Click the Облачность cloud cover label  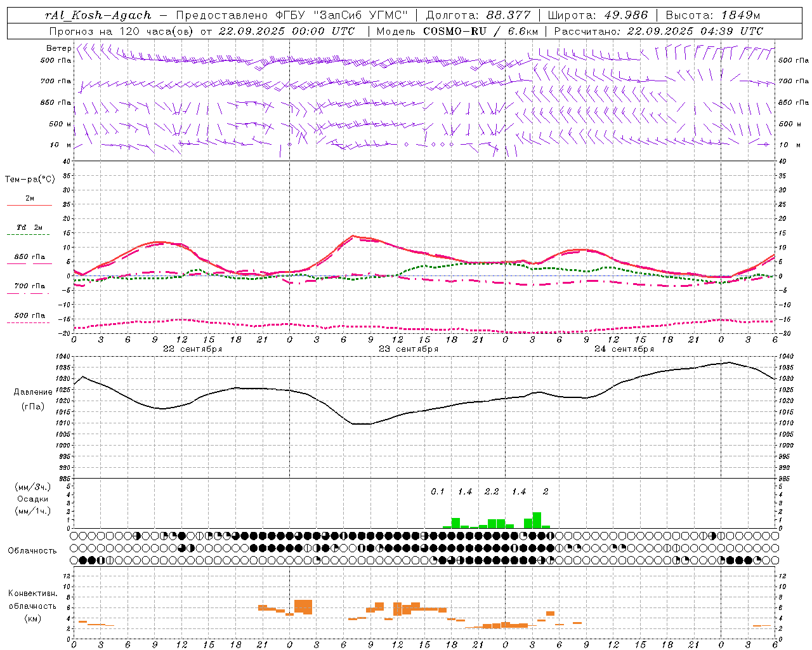pos(32,551)
